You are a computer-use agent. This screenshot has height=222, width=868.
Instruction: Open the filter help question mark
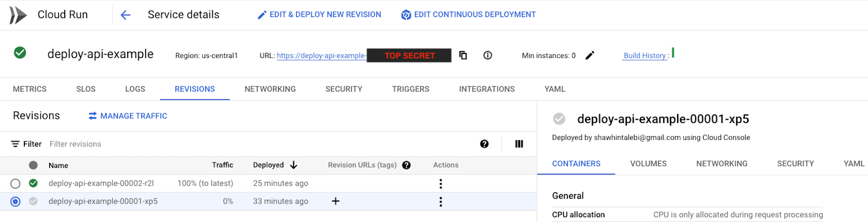click(484, 144)
